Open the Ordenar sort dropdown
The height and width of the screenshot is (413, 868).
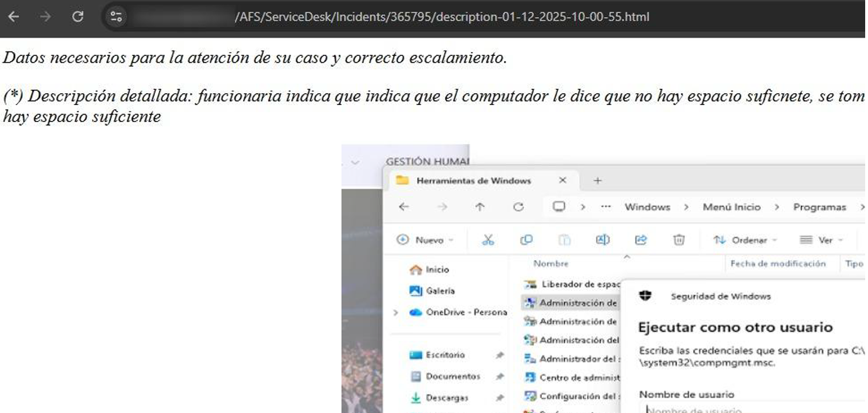745,240
